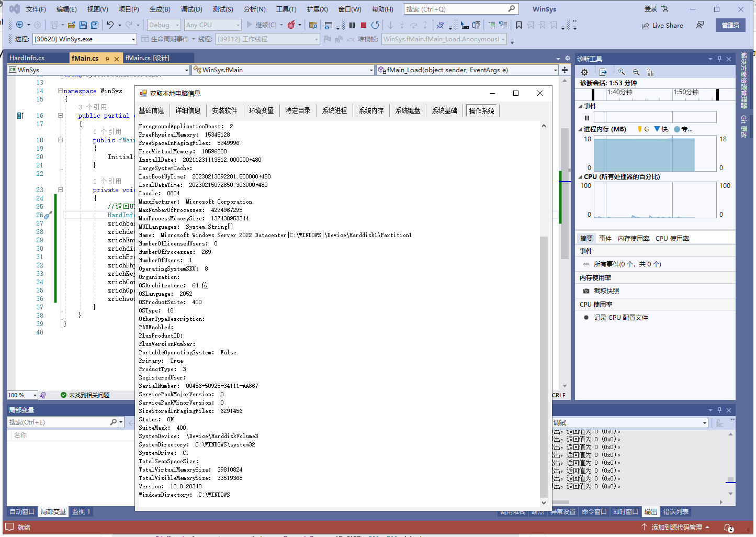Save current file with the disk icon
The height and width of the screenshot is (537, 756).
click(x=84, y=25)
